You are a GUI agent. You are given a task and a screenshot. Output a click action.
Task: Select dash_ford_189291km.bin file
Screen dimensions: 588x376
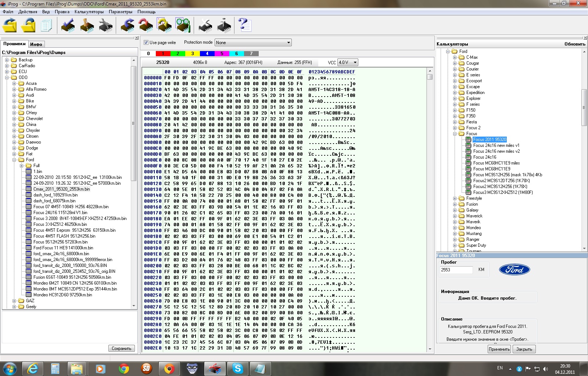point(55,195)
